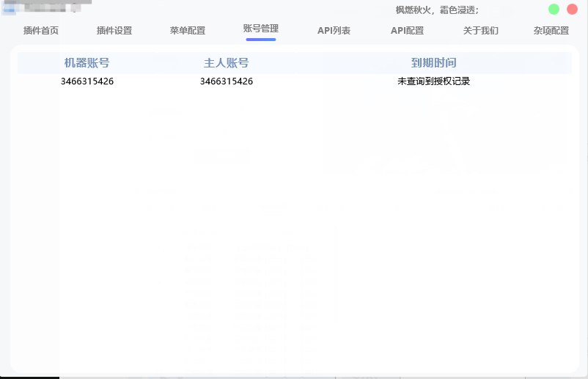This screenshot has width=588, height=379.
Task: Select the 3466315426 cell under 机器账号
Action: click(87, 81)
